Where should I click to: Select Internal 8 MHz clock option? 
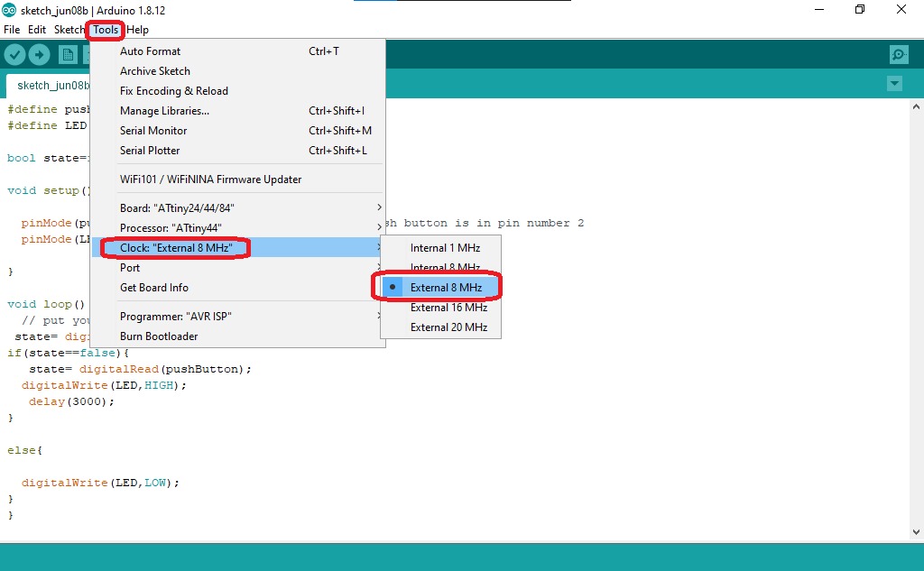click(x=440, y=267)
